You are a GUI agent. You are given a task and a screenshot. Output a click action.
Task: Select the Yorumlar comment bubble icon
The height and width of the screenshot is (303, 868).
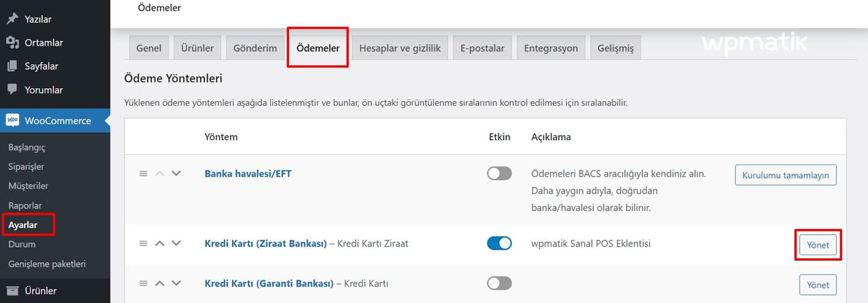(12, 89)
